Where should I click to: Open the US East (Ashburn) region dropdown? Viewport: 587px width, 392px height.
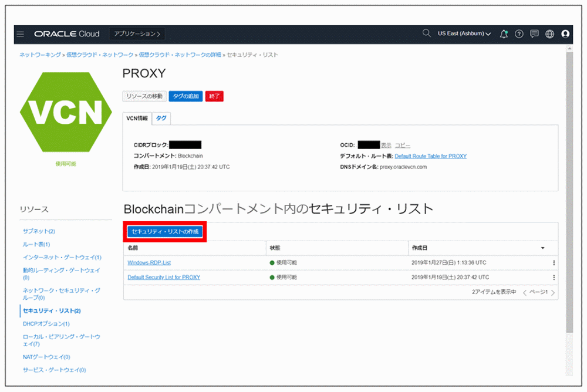tap(464, 34)
